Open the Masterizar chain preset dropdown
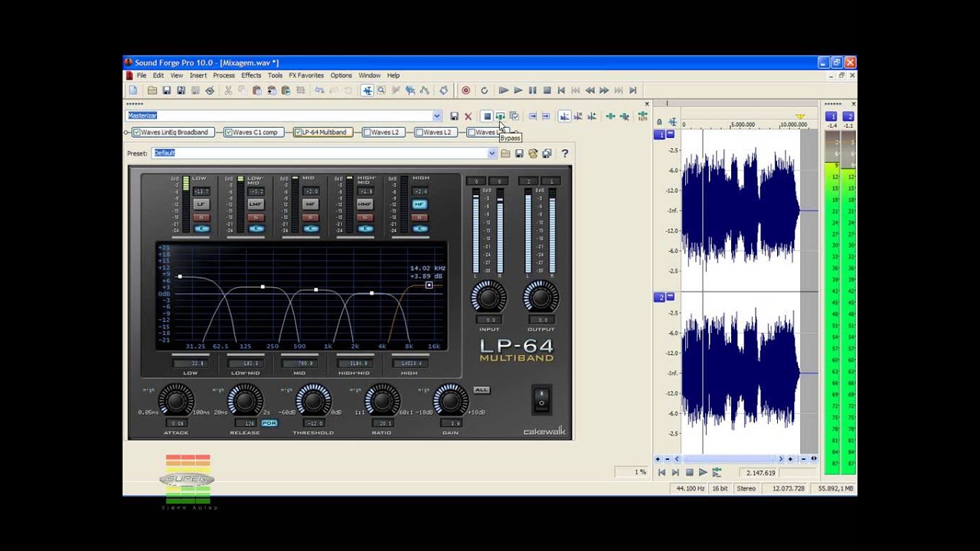The height and width of the screenshot is (551, 980). coord(436,116)
